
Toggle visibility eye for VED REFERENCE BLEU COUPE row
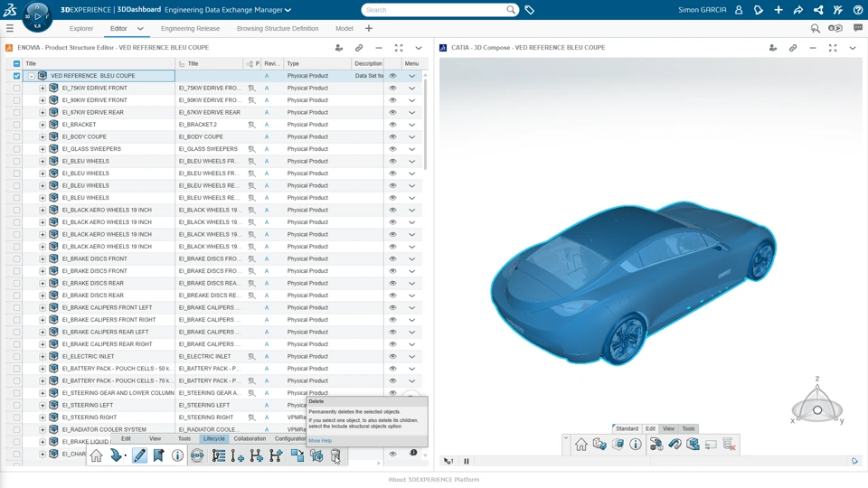tap(393, 76)
